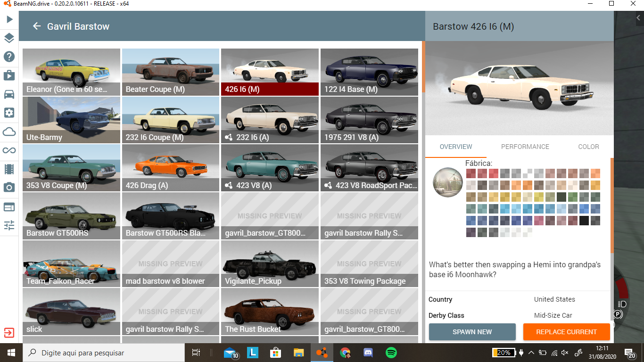
Task: Open the Help question mark icon
Action: click(x=9, y=57)
